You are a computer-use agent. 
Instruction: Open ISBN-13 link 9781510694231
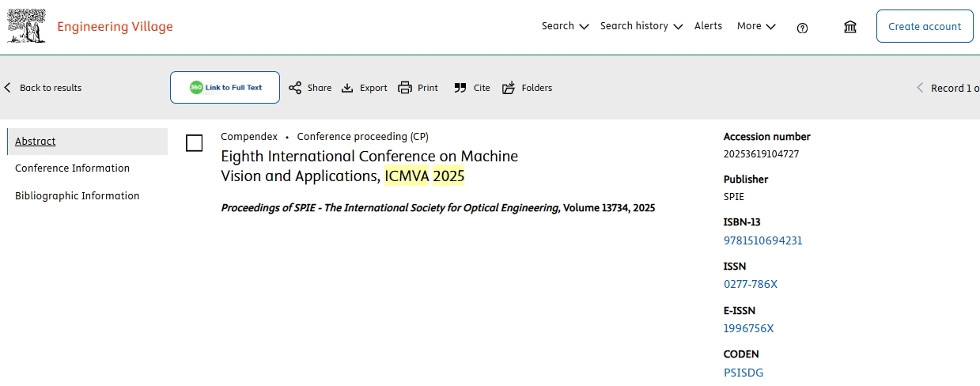click(762, 240)
